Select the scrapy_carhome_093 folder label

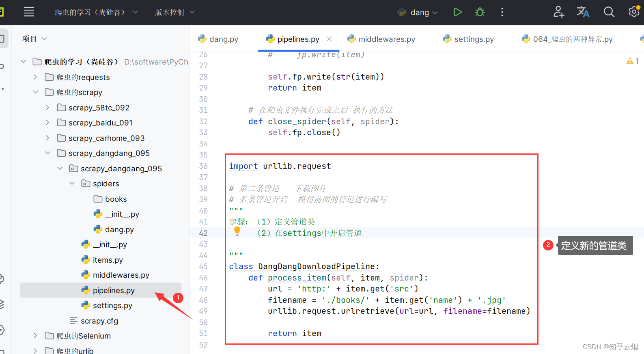click(x=107, y=138)
